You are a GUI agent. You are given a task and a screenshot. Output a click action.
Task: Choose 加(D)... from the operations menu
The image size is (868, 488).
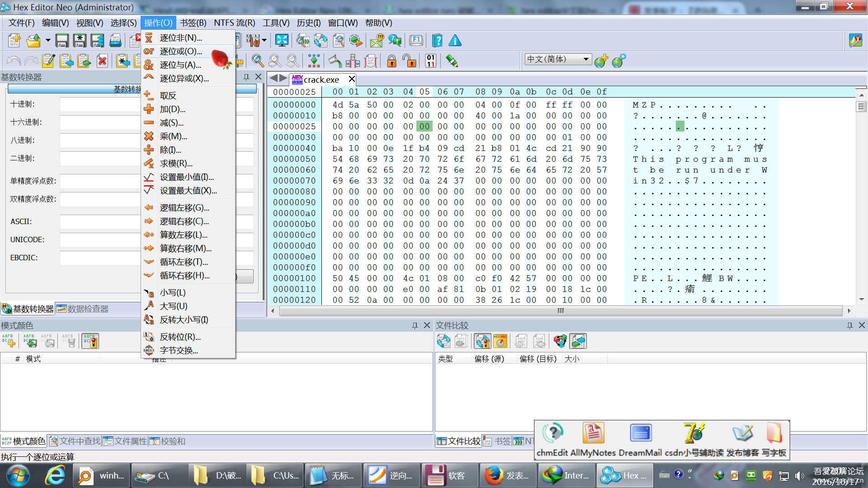[x=188, y=109]
